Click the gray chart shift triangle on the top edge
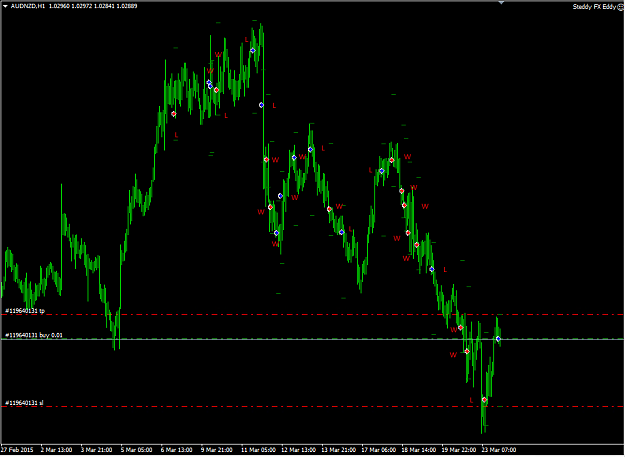The width and height of the screenshot is (625, 457). [x=501, y=2]
